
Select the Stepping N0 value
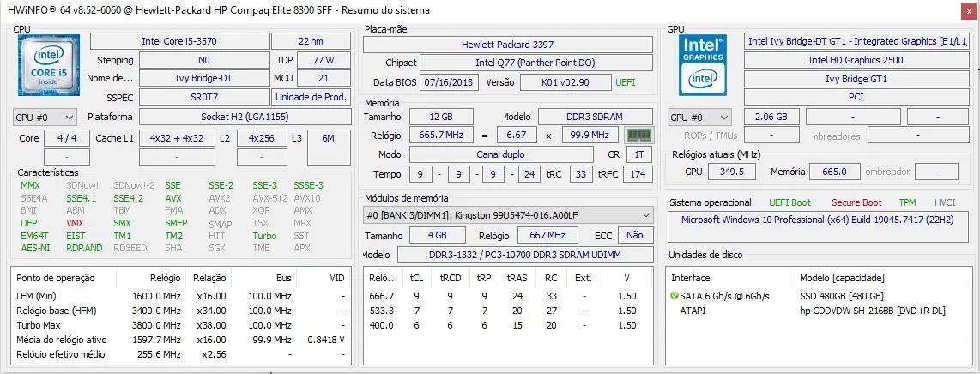(203, 60)
